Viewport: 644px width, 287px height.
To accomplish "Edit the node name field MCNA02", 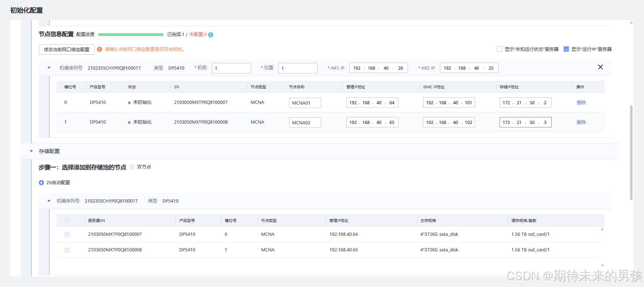I will 305,123.
